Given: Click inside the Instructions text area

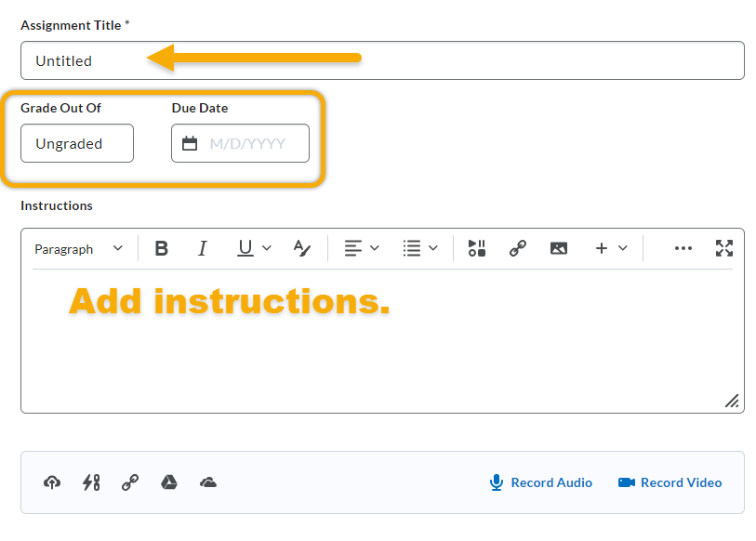Looking at the screenshot, I should click(382, 340).
